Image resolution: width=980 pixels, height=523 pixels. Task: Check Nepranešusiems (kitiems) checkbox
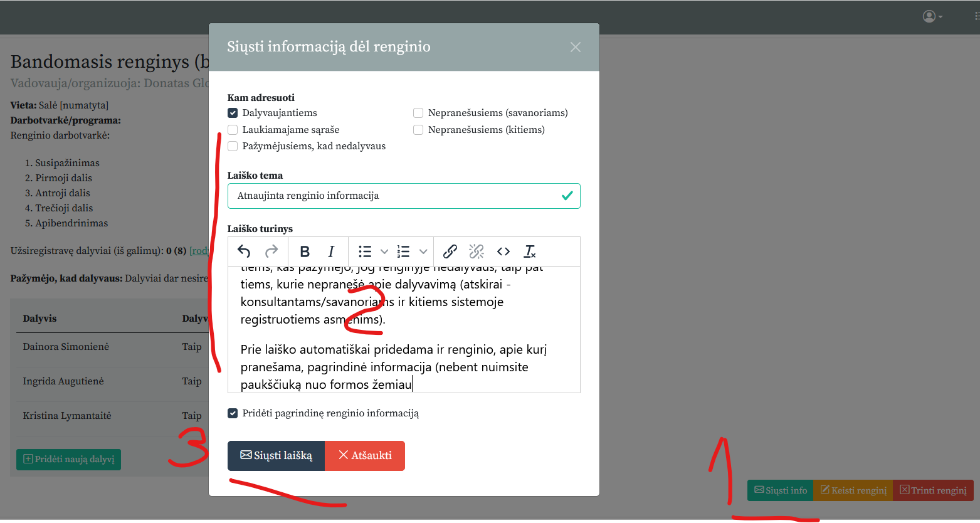coord(418,130)
